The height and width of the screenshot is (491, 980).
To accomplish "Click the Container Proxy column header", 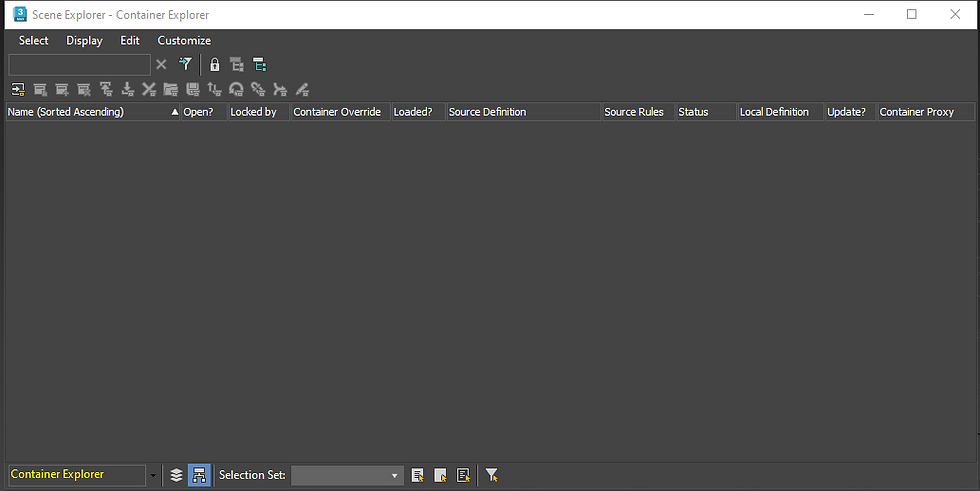I will 926,112.
